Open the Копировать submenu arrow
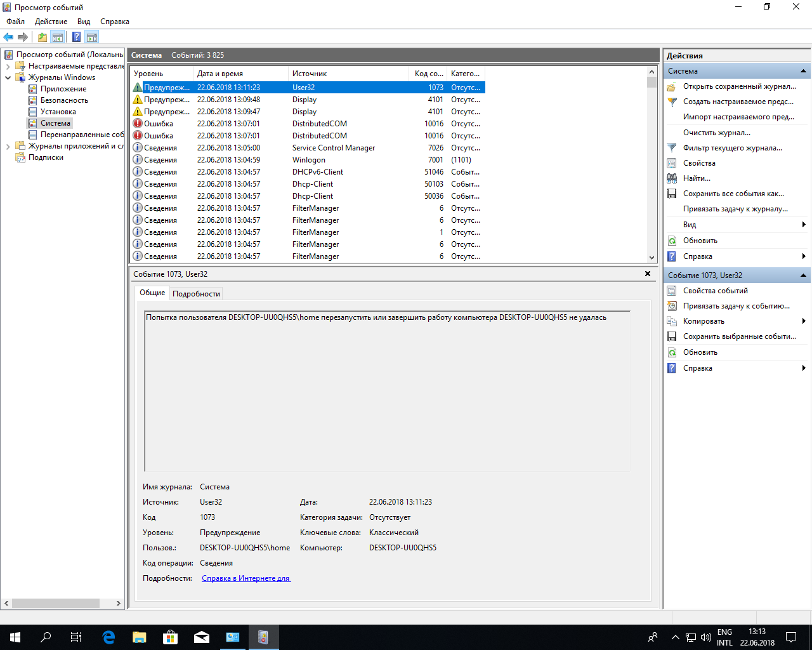The height and width of the screenshot is (650, 812). (x=804, y=321)
